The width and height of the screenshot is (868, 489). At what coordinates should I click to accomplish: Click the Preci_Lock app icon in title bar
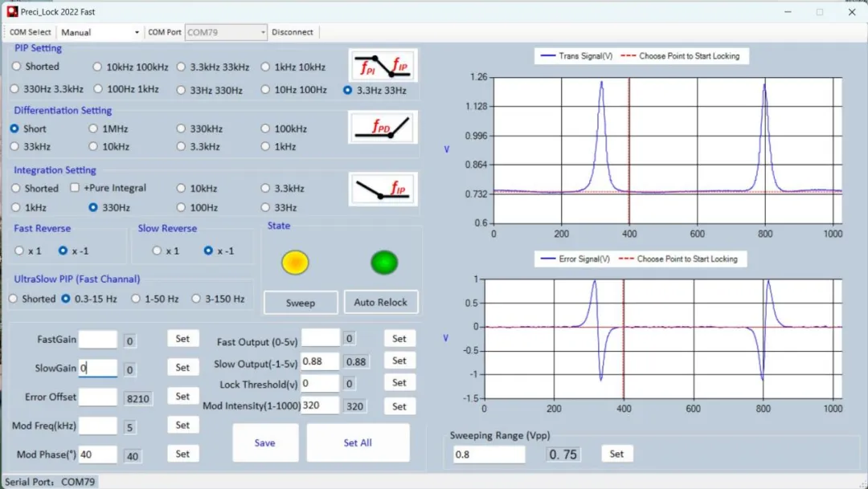tap(12, 12)
